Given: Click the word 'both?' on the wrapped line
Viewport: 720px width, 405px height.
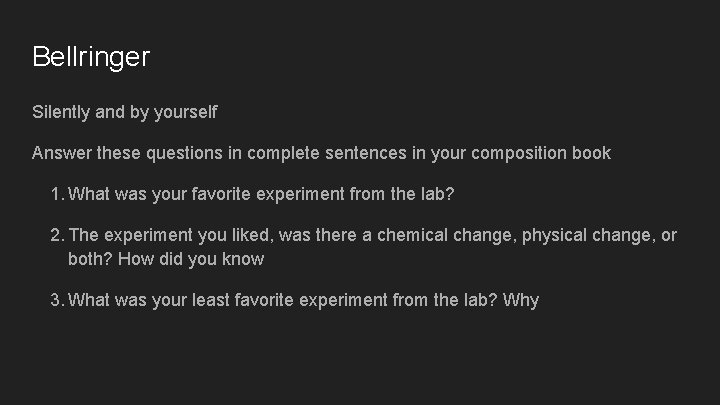Looking at the screenshot, I should tap(91, 259).
